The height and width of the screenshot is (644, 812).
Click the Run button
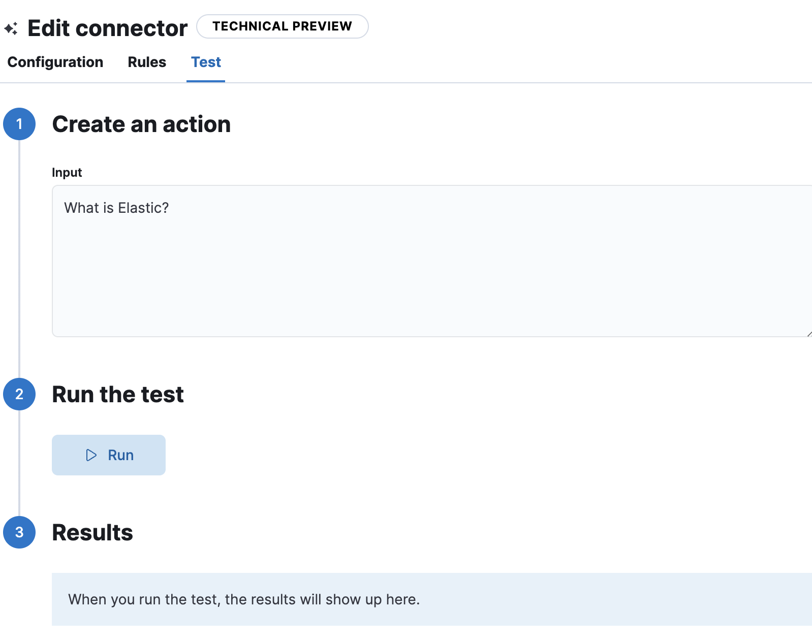[109, 455]
